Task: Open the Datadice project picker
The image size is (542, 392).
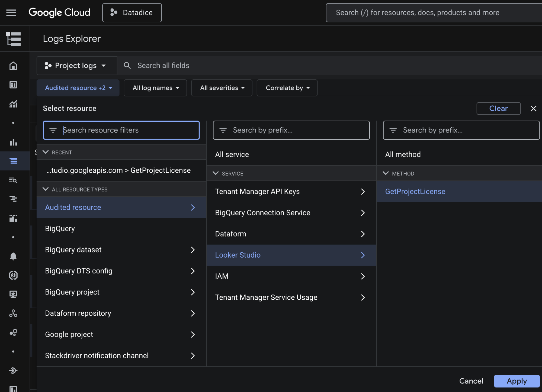Action: 132,12
